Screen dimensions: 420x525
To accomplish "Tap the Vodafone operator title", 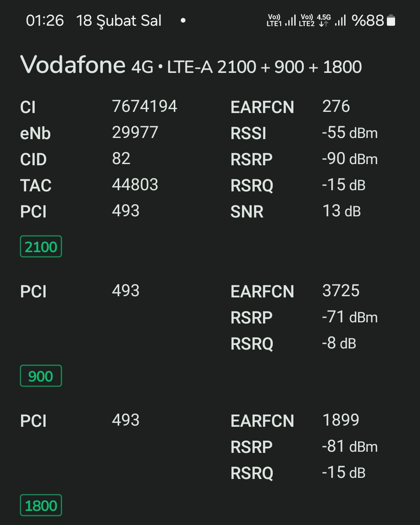I will click(x=73, y=65).
